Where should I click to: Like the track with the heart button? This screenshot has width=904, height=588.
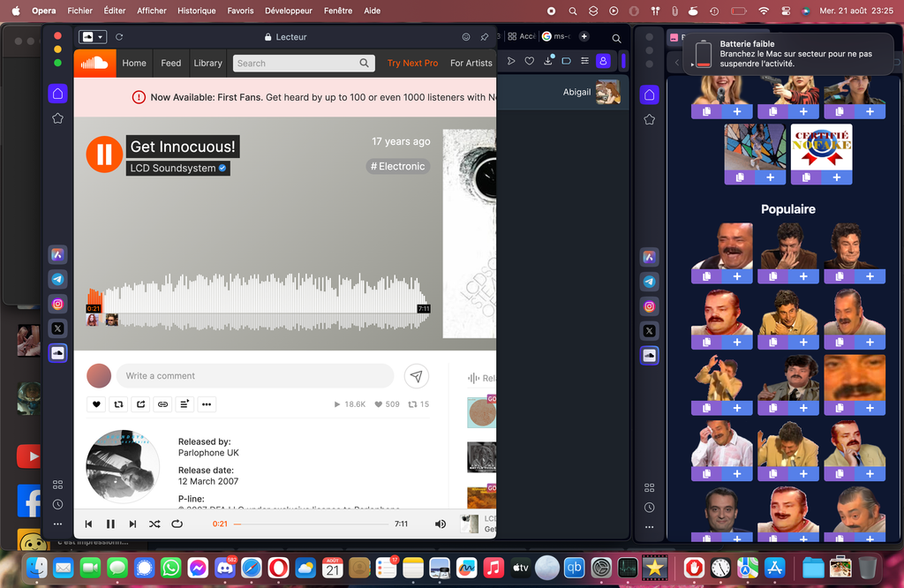click(x=96, y=404)
